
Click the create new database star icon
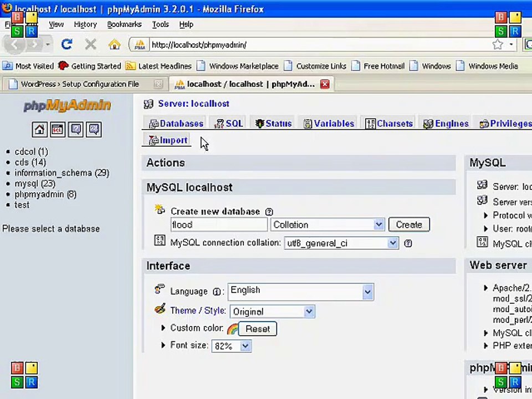pos(160,209)
